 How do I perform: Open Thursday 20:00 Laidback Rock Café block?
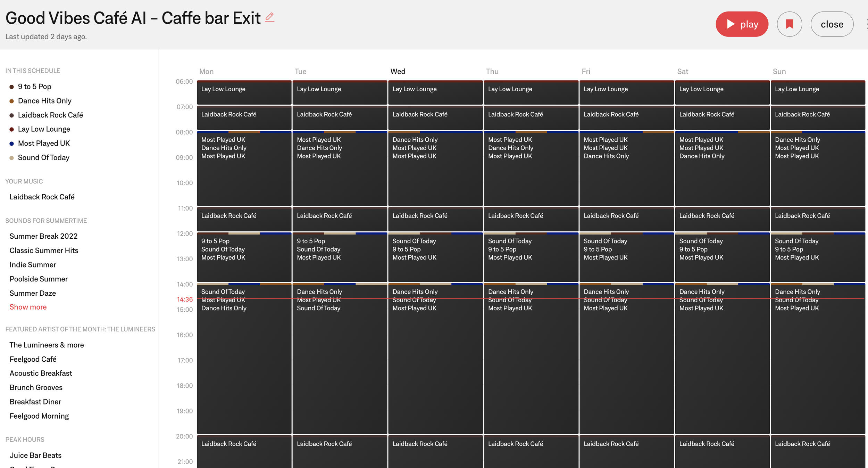531,452
